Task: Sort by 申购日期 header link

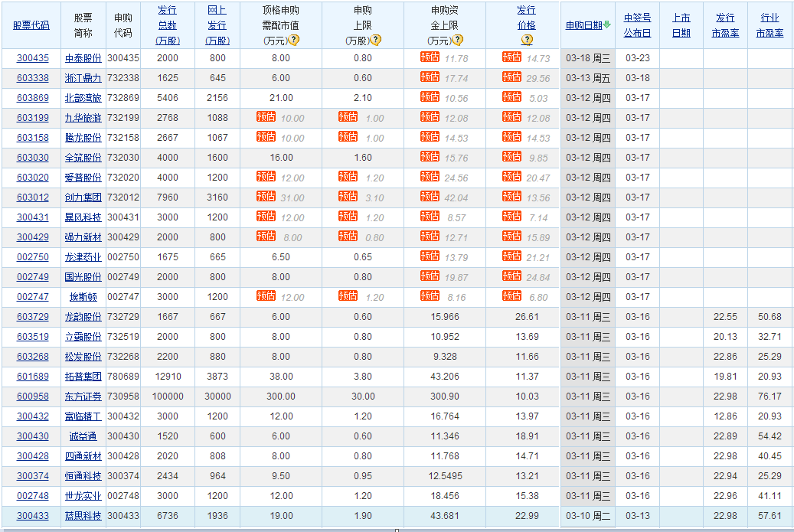Action: point(584,25)
